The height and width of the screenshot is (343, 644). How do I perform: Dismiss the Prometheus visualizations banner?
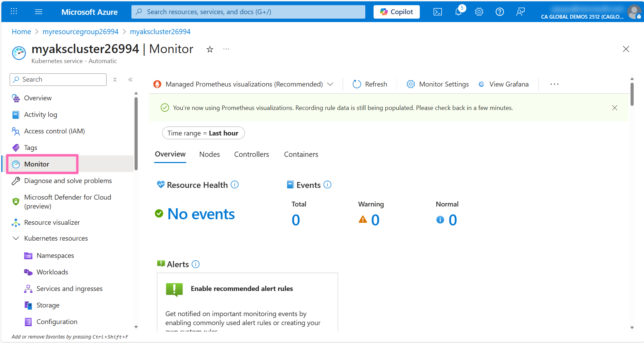(x=614, y=108)
